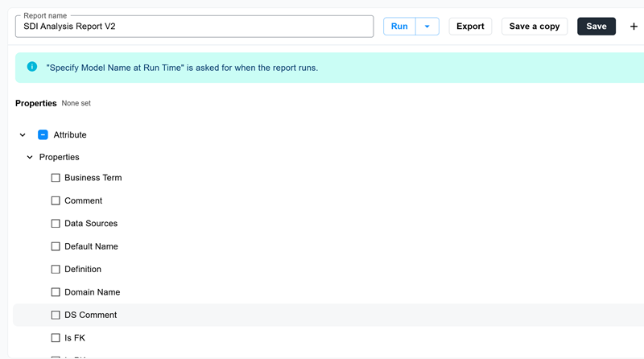Check the Business Term checkbox
Screen dimensions: 644x359
pyautogui.click(x=56, y=177)
